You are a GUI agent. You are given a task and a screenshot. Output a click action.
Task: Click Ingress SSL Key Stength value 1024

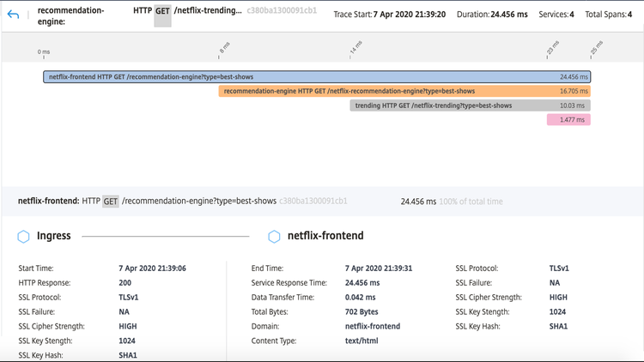click(x=127, y=341)
